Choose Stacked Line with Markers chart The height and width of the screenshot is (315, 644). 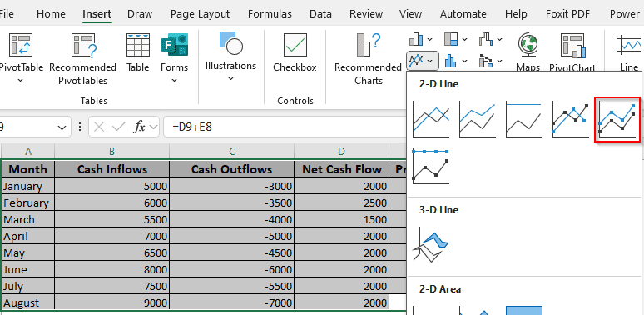coord(617,120)
